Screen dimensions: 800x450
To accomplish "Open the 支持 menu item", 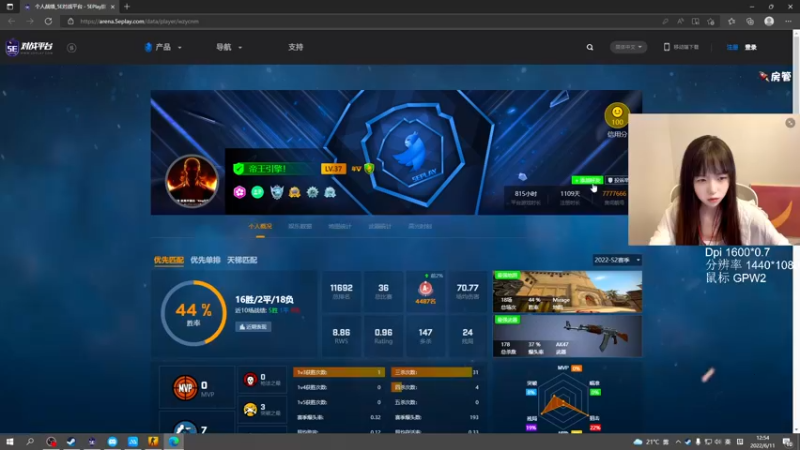I will (295, 47).
